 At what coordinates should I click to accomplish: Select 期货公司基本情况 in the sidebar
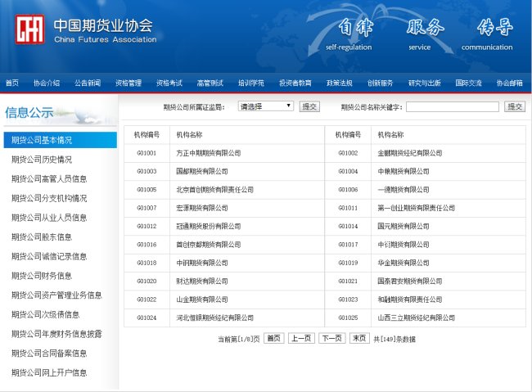tap(60, 140)
